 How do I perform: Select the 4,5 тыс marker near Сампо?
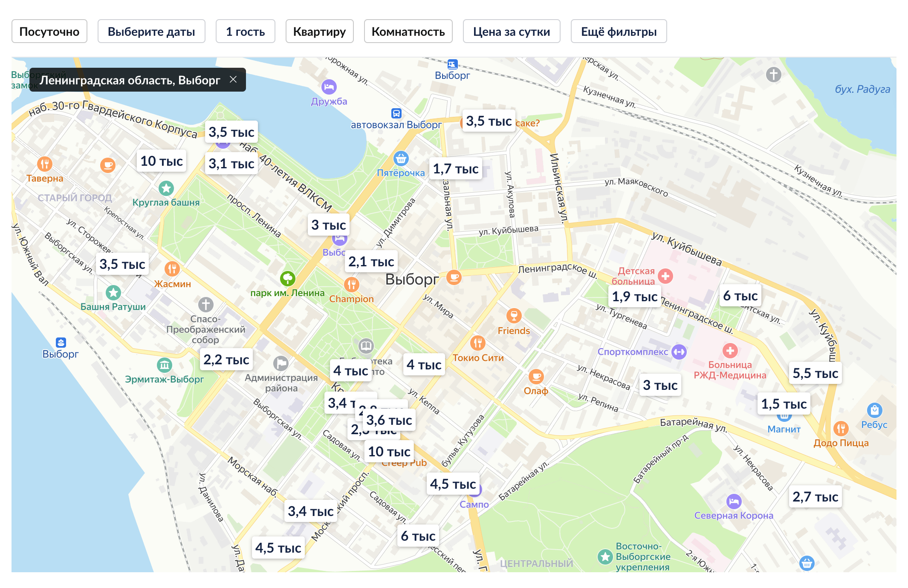[x=453, y=484]
